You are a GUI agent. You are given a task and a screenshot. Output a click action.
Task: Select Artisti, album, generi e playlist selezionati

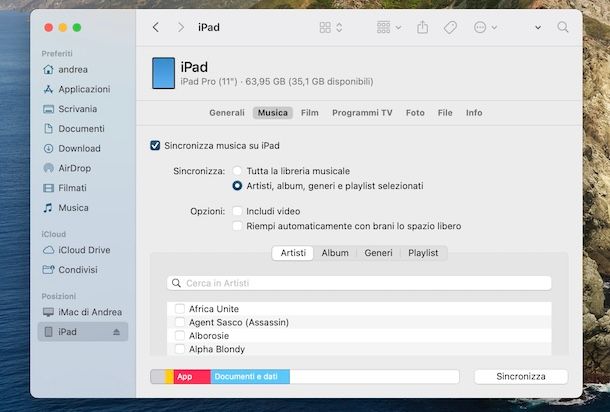237,186
